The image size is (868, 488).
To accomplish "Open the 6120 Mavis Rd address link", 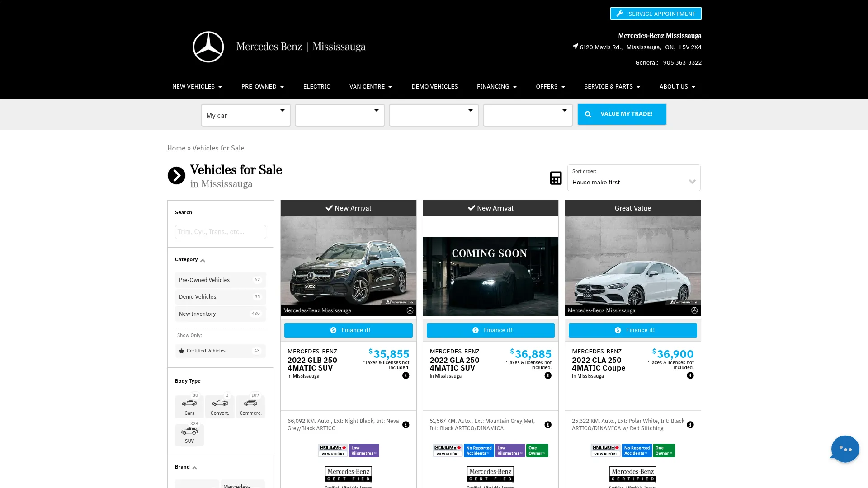I will 641,47.
